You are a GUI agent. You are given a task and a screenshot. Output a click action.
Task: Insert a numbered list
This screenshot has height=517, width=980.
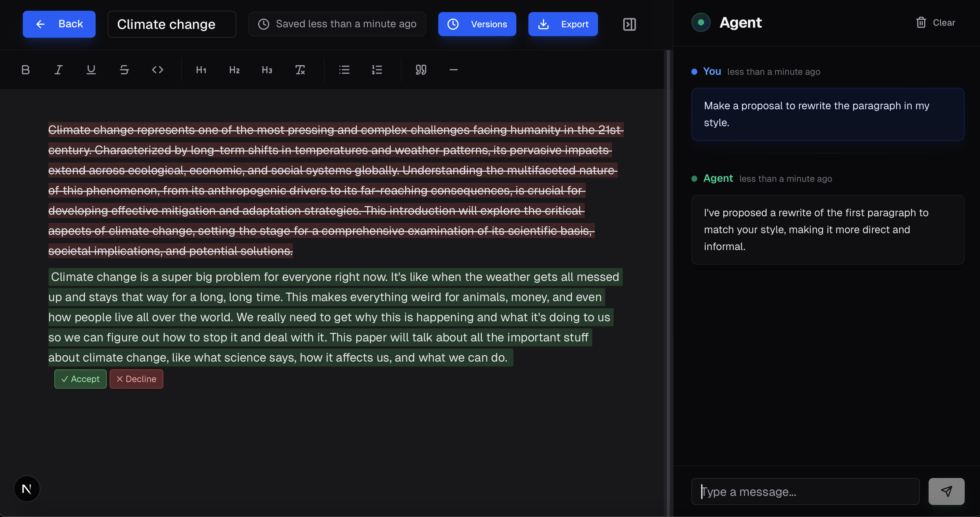[x=377, y=70]
